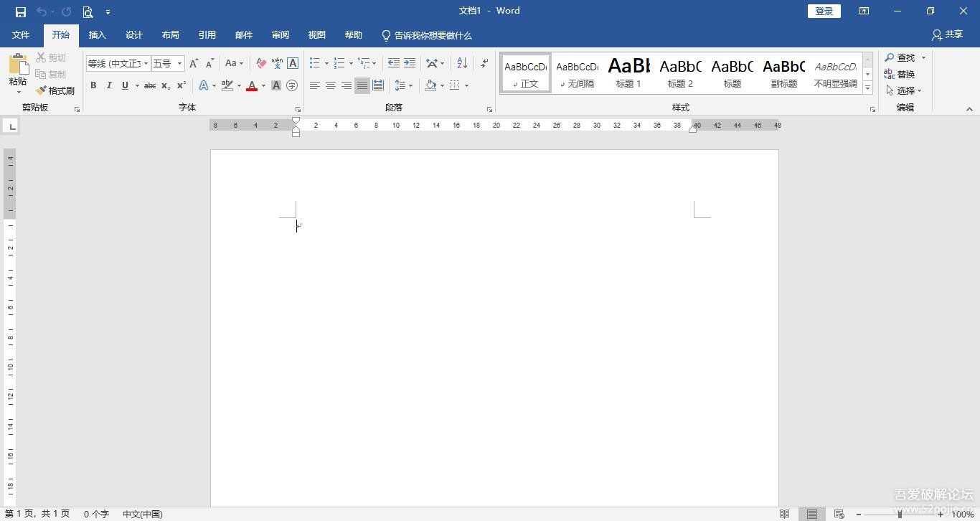Screen dimensions: 980x521
Task: Toggle Bold formatting
Action: point(93,85)
